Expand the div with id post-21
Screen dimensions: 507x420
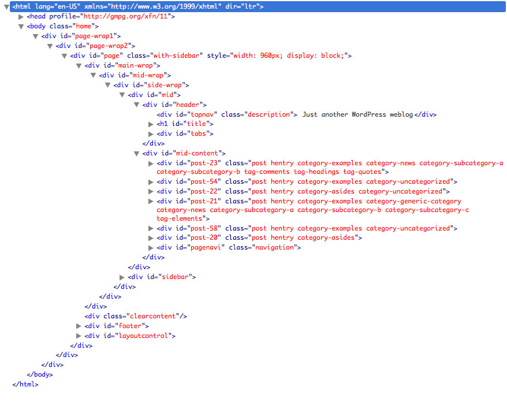pos(151,201)
